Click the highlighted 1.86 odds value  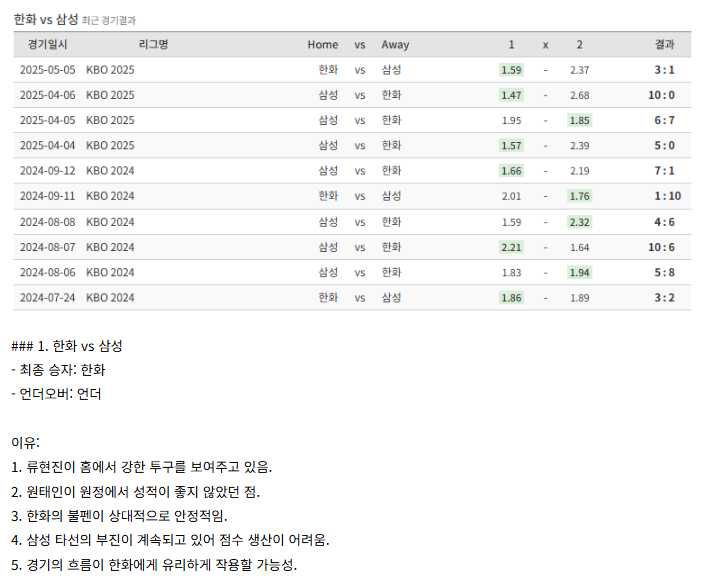511,298
